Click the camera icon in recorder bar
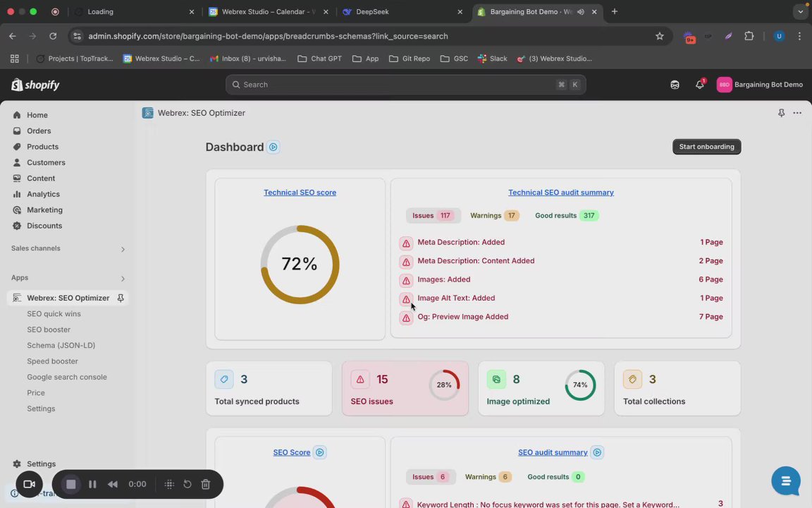 [x=29, y=484]
